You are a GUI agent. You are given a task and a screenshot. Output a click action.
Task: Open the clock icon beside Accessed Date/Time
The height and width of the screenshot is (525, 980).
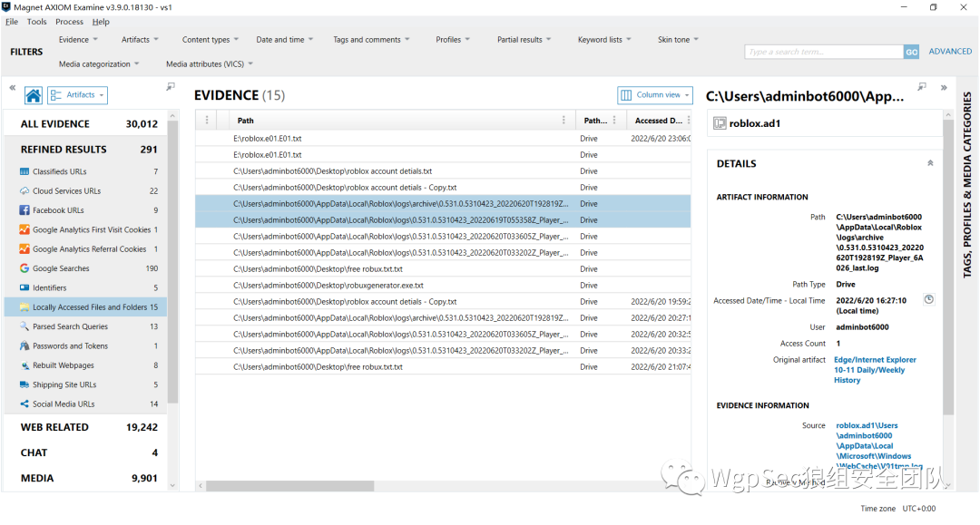(x=929, y=299)
